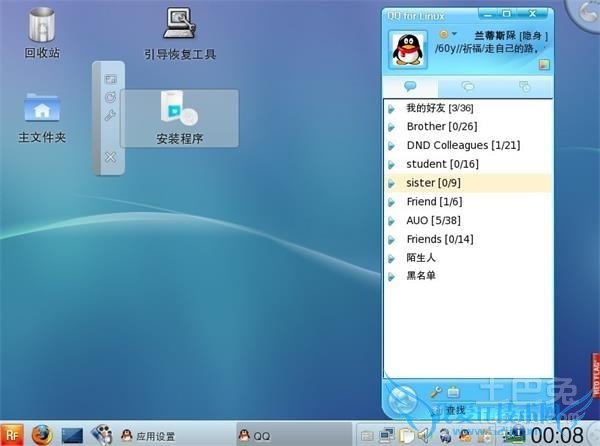Click the show desktop icon on taskbar

pos(72,435)
